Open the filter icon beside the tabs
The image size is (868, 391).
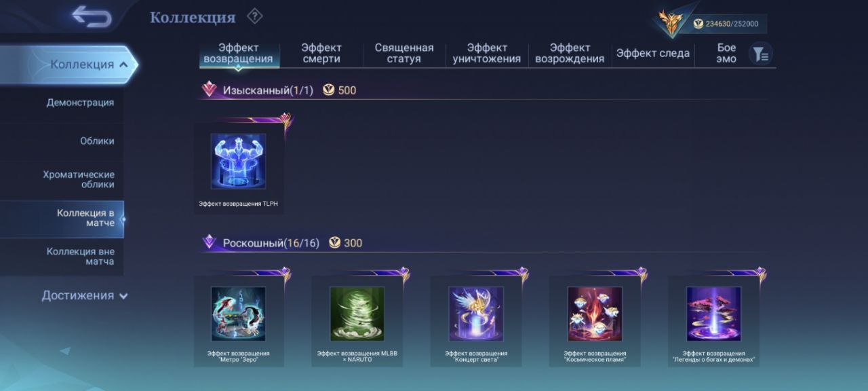[761, 54]
